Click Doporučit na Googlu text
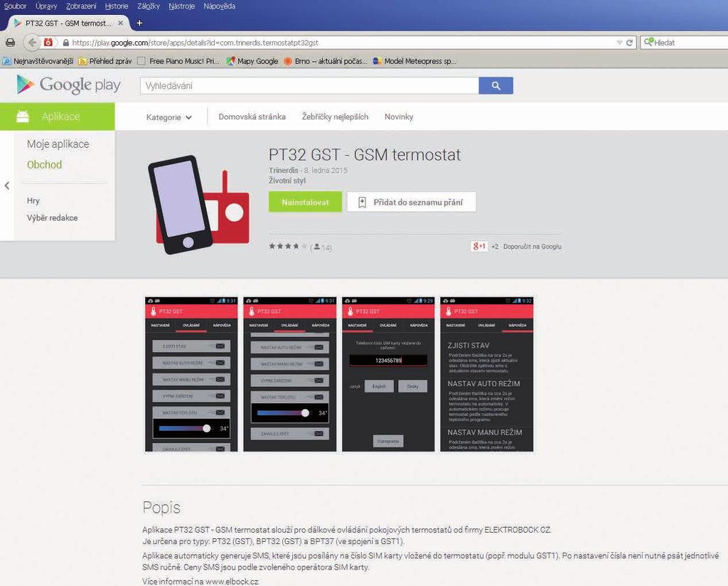 point(532,247)
